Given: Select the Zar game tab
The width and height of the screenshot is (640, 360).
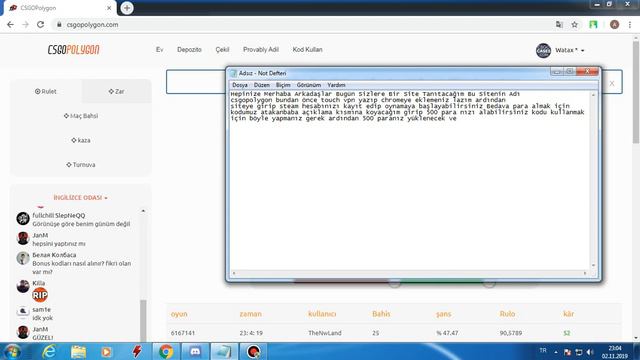Looking at the screenshot, I should (x=116, y=91).
